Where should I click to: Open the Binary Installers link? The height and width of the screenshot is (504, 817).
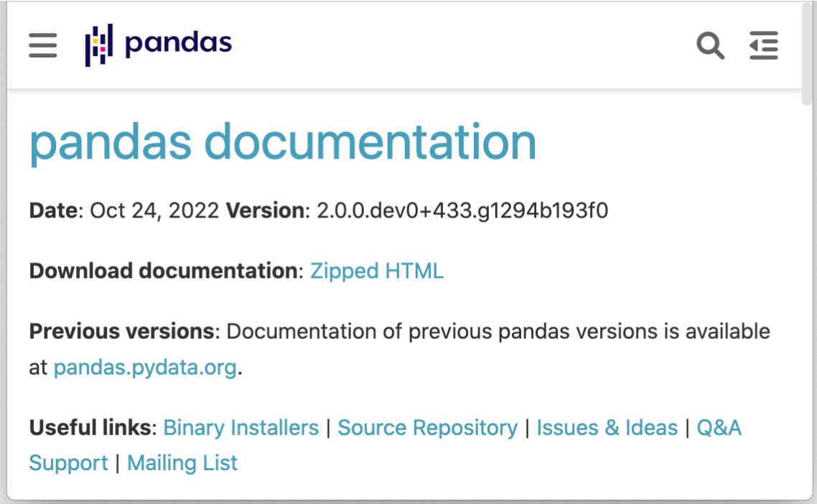pyautogui.click(x=241, y=428)
